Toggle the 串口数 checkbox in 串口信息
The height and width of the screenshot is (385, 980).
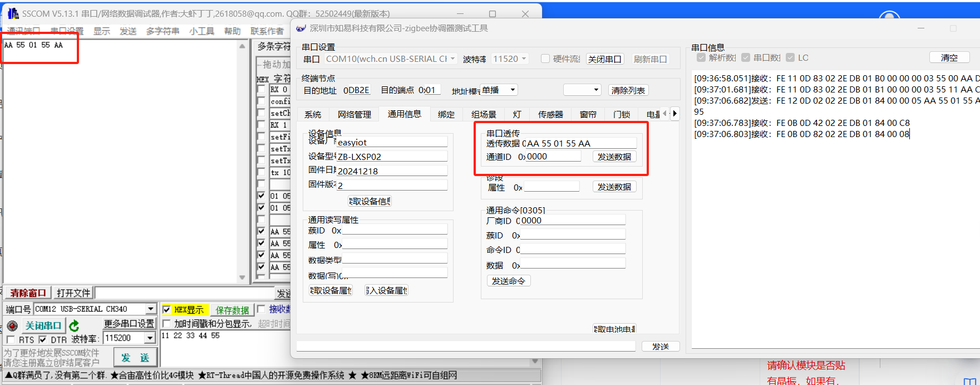click(746, 57)
